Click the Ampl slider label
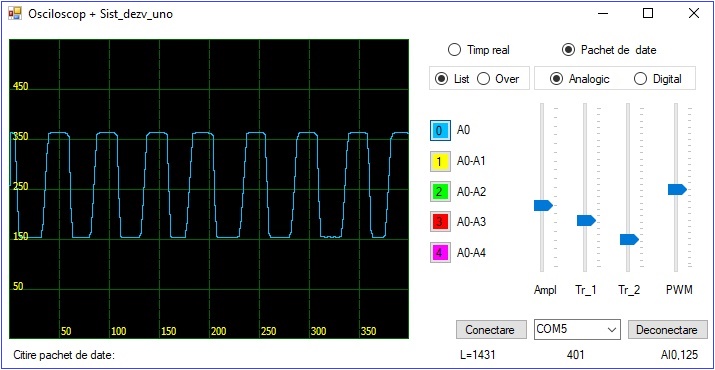The width and height of the screenshot is (715, 370). pyautogui.click(x=545, y=290)
